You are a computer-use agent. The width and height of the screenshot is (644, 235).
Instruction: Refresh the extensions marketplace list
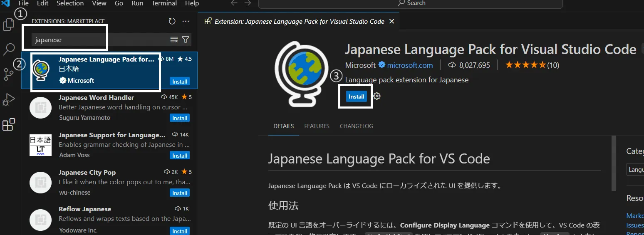[x=172, y=21]
